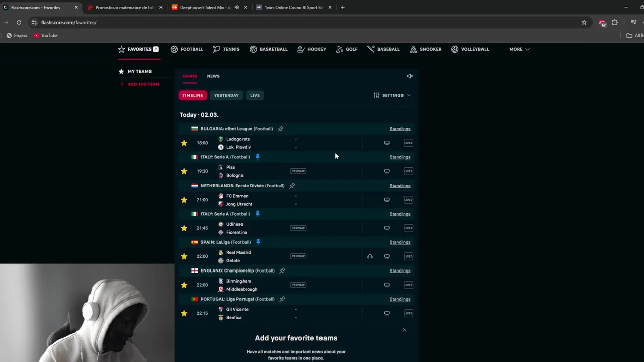Open TV icon for Pisa vs Bologna
The height and width of the screenshot is (362, 644).
pos(387,171)
